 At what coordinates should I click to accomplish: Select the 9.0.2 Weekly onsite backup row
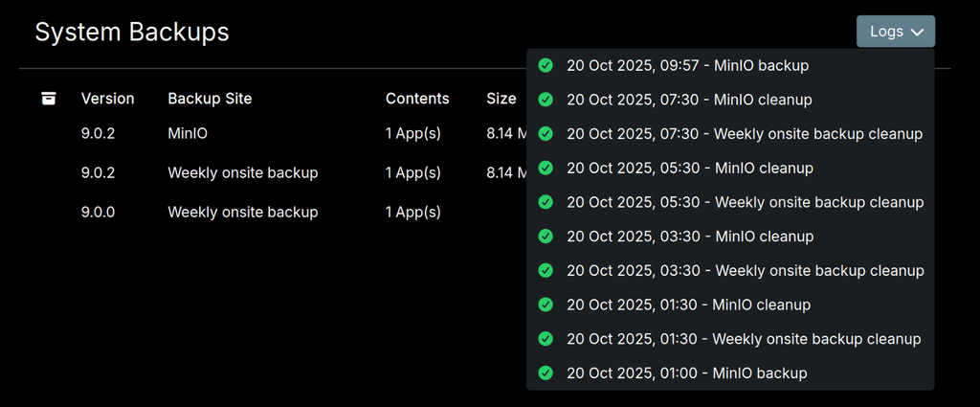242,173
